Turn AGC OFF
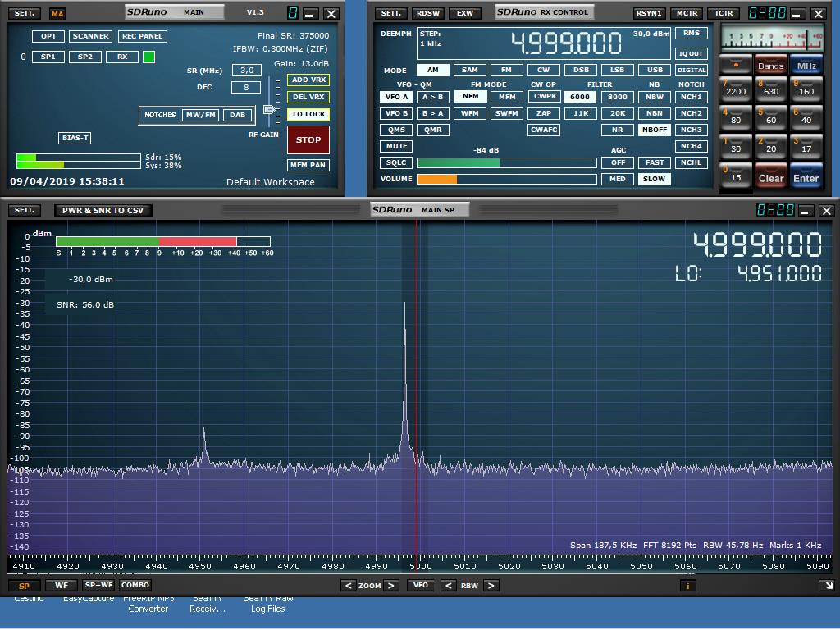The width and height of the screenshot is (840, 630). [x=618, y=162]
